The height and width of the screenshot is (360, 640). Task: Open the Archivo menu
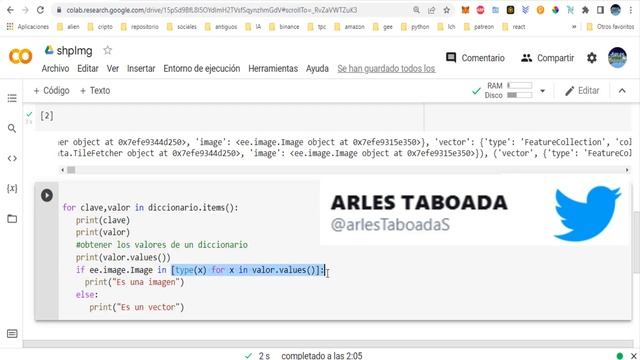tap(55, 69)
